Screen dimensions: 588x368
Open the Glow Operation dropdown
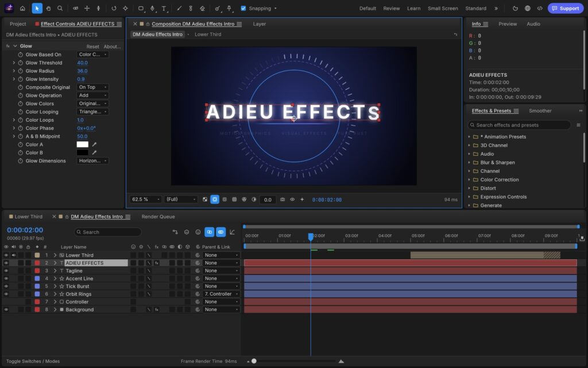pyautogui.click(x=92, y=95)
